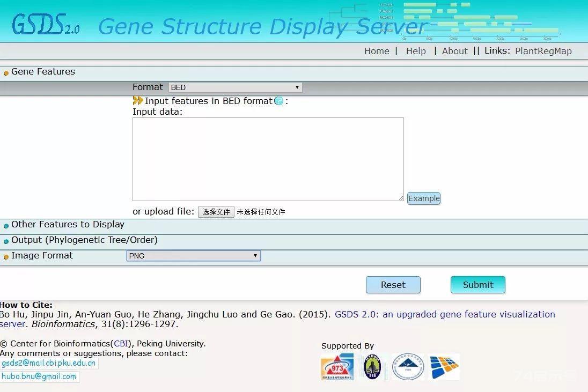This screenshot has width=588, height=392.
Task: Click the teal bullet beside Output section
Action: tap(6, 241)
